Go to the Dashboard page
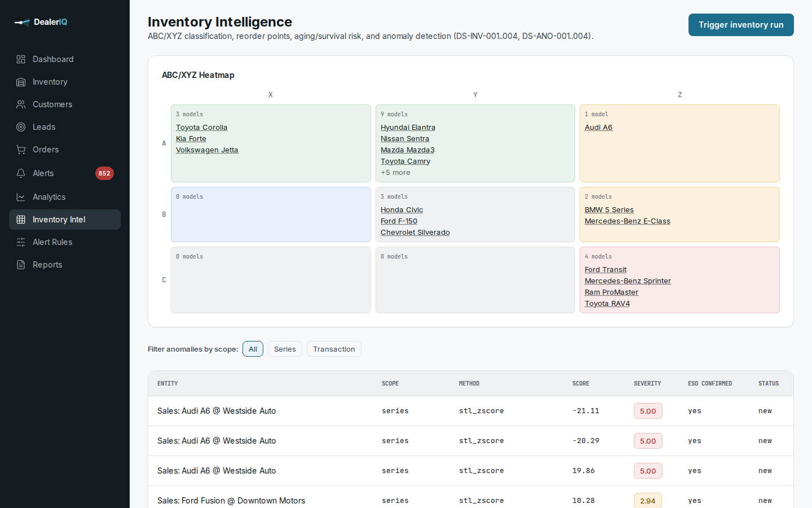Screen dimensions: 812x508 click(x=65, y=59)
